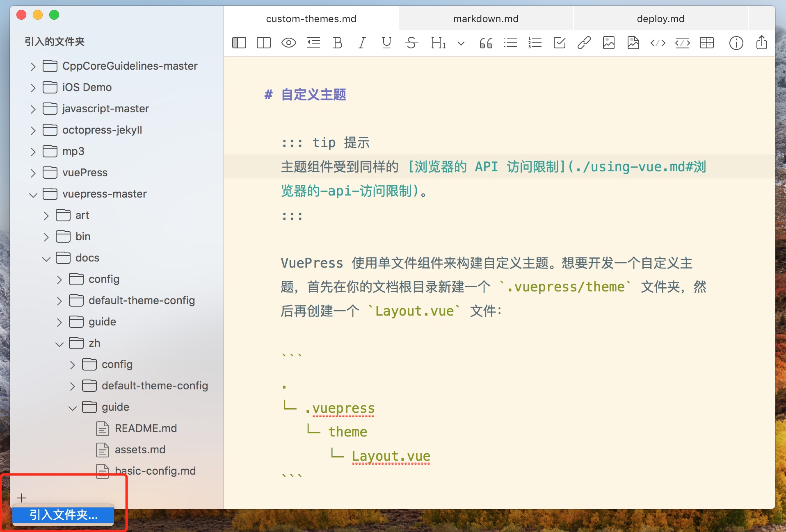Toggle the preview eye icon
Image resolution: width=786 pixels, height=532 pixels.
(288, 43)
